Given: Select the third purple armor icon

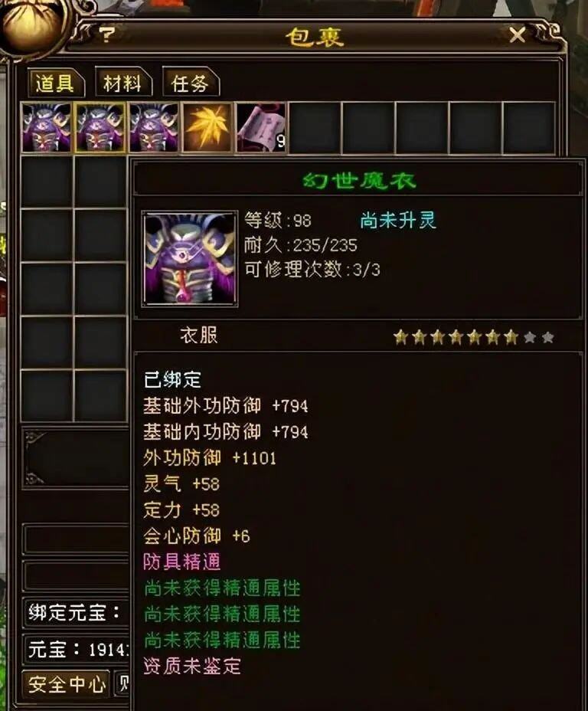Looking at the screenshot, I should [x=154, y=127].
